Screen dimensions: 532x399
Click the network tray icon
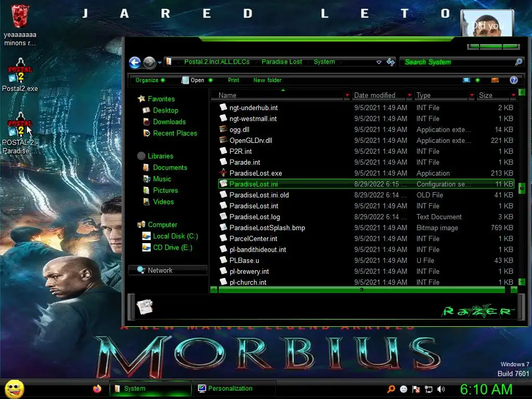[x=429, y=390]
